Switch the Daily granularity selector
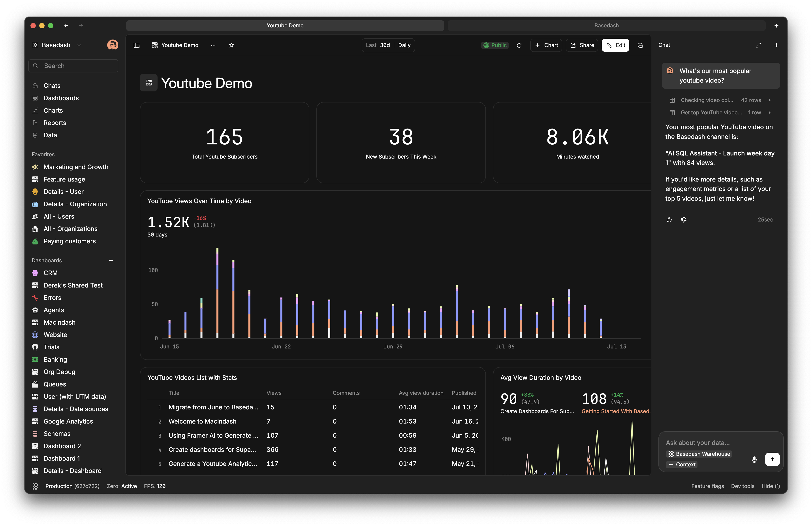This screenshot has height=526, width=812. coord(404,45)
